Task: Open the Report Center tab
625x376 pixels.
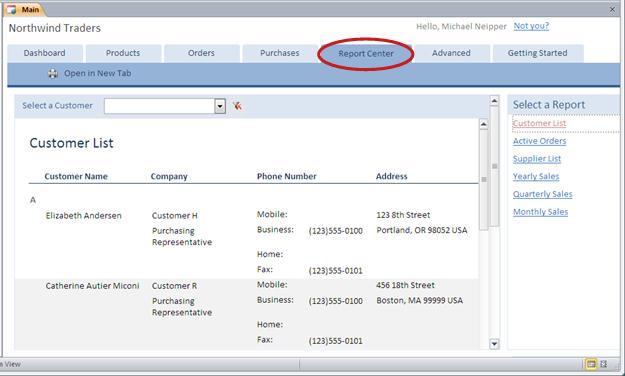Action: [366, 53]
